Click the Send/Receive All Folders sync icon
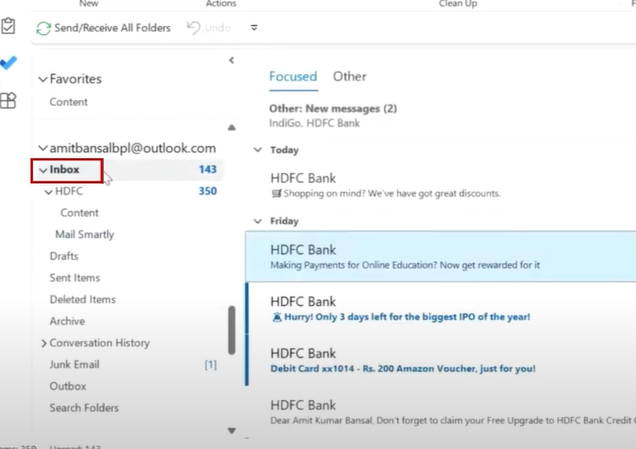 click(x=43, y=28)
